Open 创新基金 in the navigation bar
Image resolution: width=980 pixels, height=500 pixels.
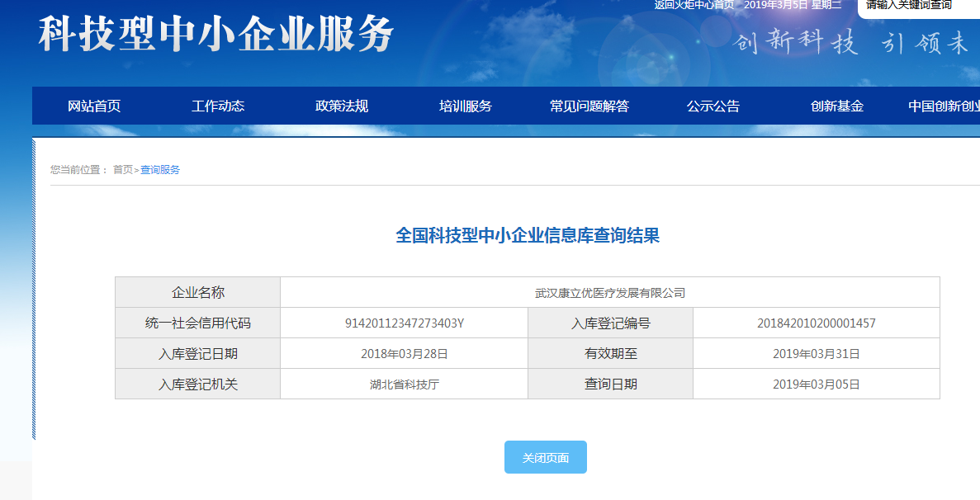[x=837, y=106]
